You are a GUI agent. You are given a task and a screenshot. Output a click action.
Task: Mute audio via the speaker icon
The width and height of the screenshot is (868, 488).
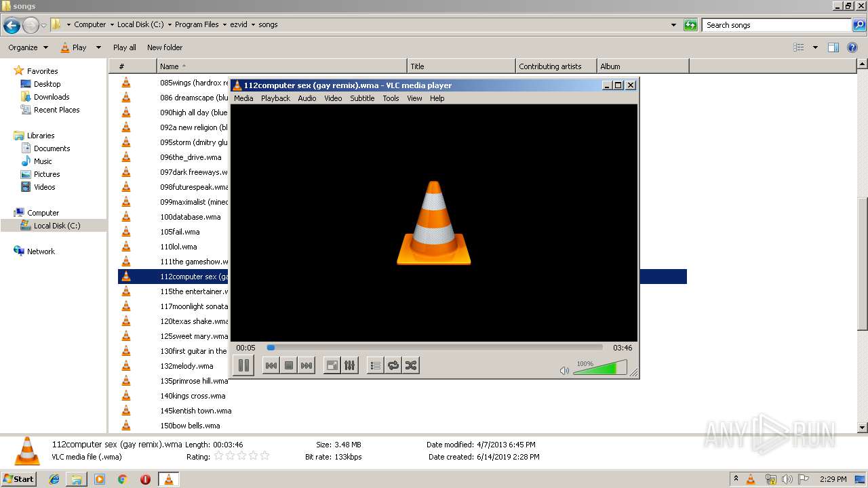[564, 370]
